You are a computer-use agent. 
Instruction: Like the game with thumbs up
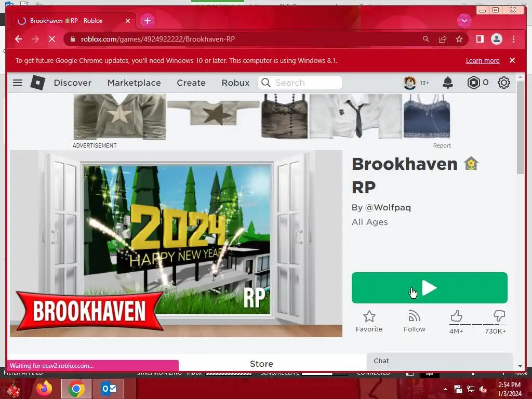pos(456,316)
